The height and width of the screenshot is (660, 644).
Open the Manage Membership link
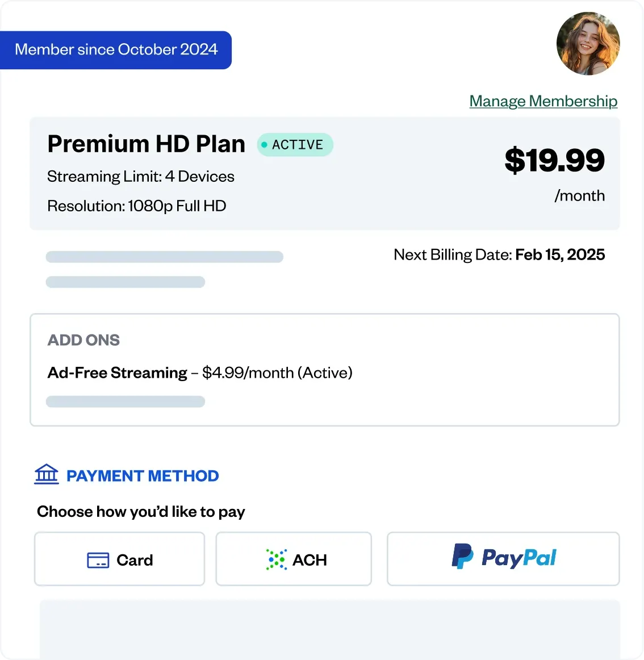click(543, 101)
